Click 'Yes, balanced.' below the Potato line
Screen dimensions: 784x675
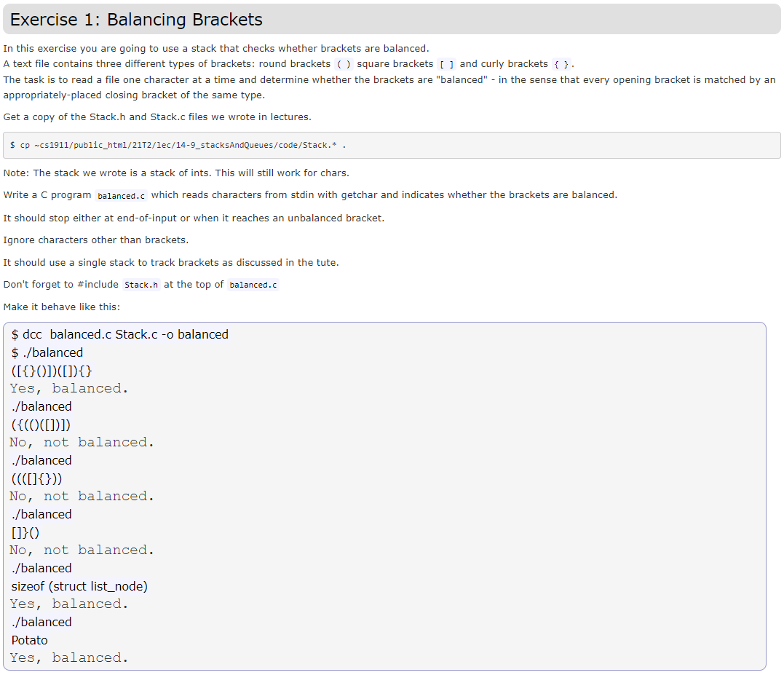tap(69, 658)
